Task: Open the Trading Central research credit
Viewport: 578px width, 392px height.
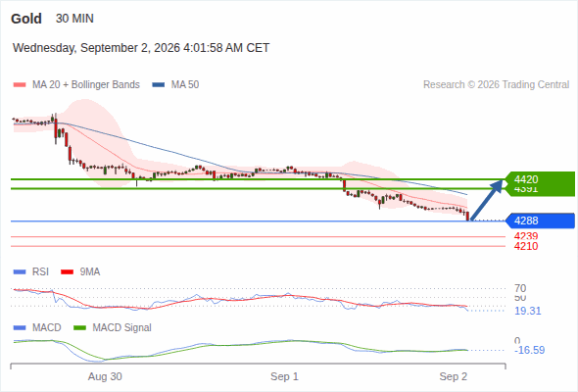Action: click(x=496, y=85)
